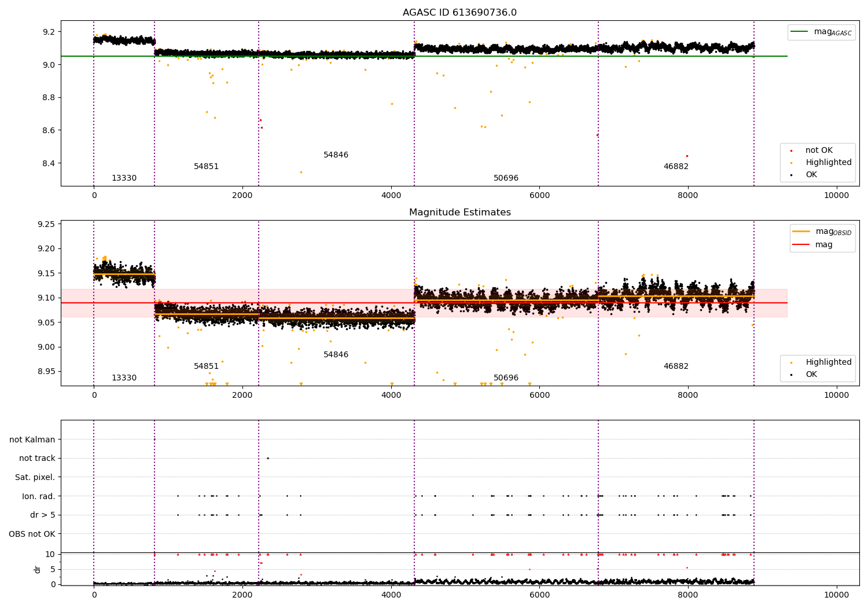Image resolution: width=868 pixels, height=608 pixels.
Task: Click the 9.20 y-tick of Magnitude Estimates
Action: click(47, 249)
